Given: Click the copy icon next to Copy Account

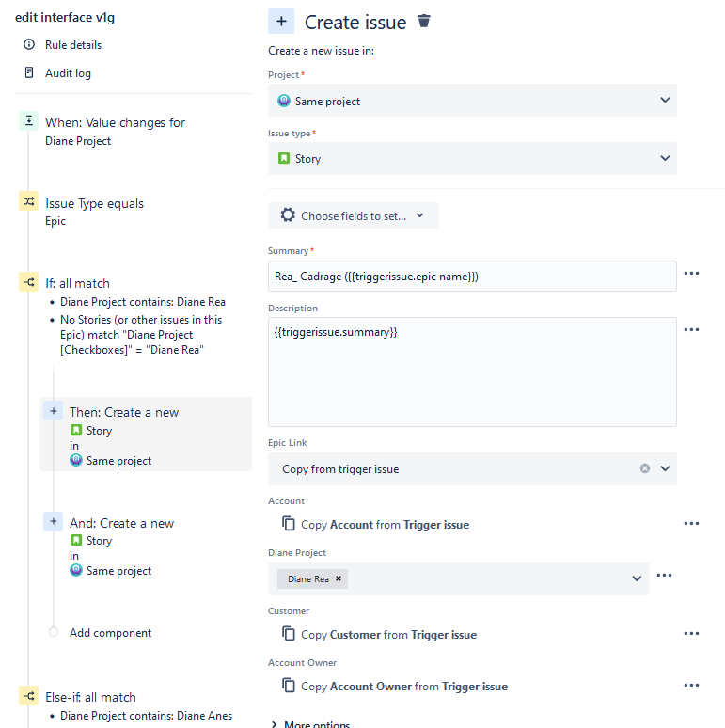Looking at the screenshot, I should (x=289, y=523).
